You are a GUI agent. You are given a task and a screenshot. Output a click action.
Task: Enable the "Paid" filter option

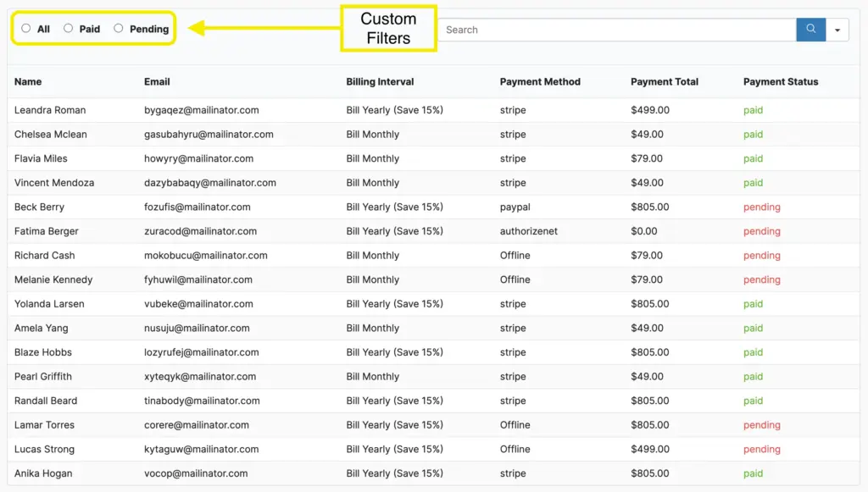pos(68,29)
